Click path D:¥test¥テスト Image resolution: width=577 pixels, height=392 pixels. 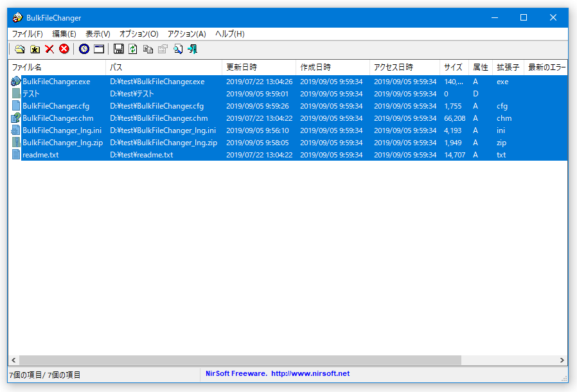pos(132,93)
